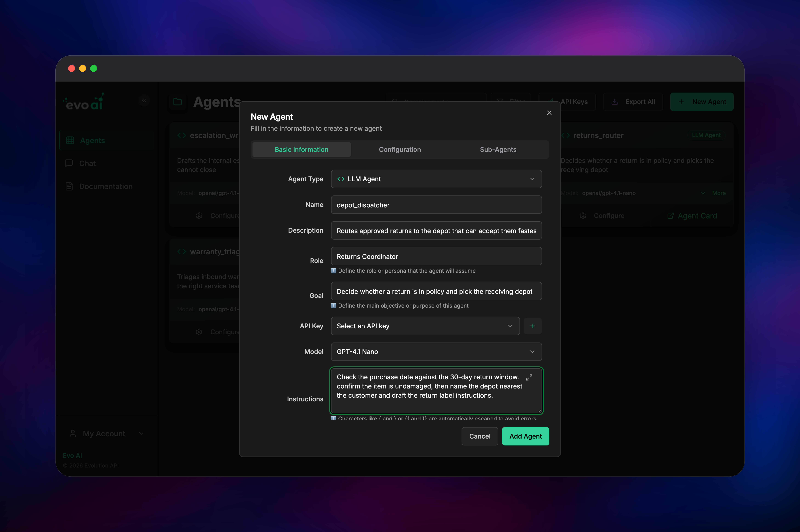Click the Export All download icon
The image size is (800, 532).
click(x=614, y=102)
